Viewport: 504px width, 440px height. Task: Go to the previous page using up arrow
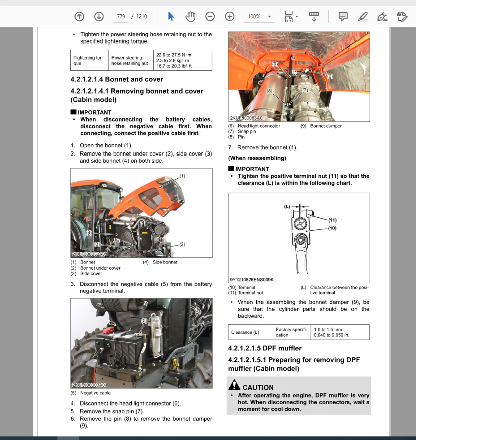point(79,17)
